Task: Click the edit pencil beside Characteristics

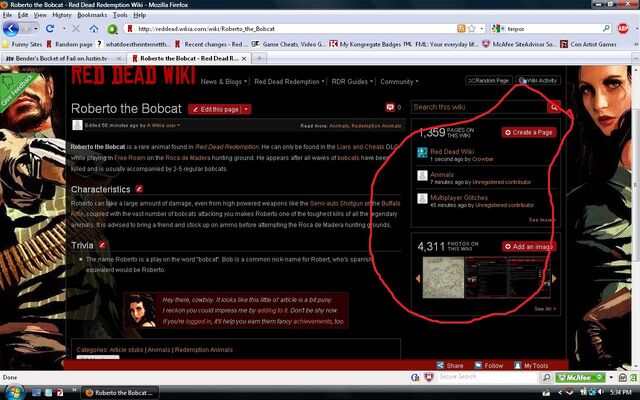Action: point(139,189)
